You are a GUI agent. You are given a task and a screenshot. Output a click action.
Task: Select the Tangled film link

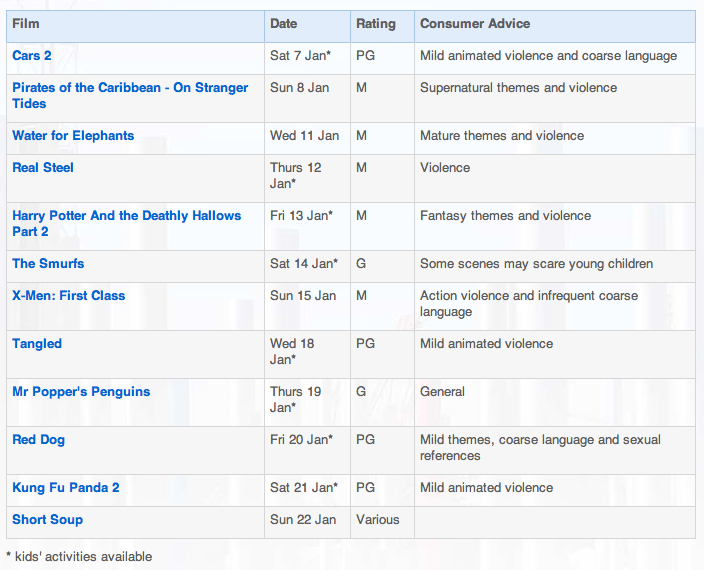pos(37,344)
